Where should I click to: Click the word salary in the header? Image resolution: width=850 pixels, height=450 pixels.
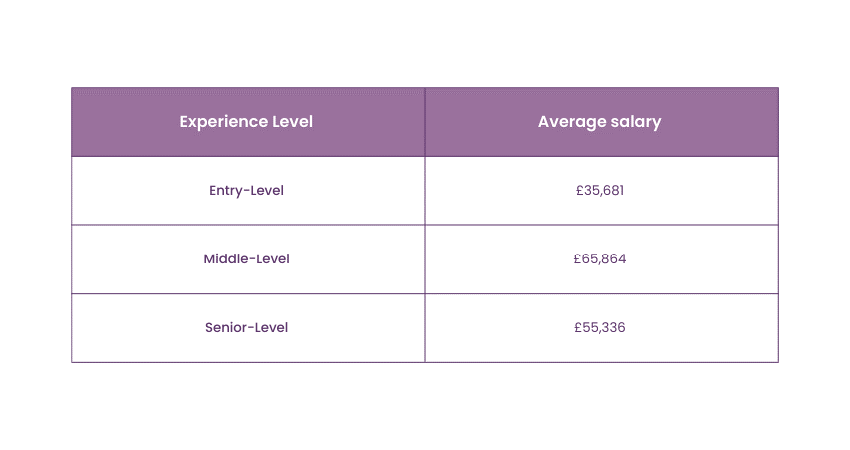636,122
